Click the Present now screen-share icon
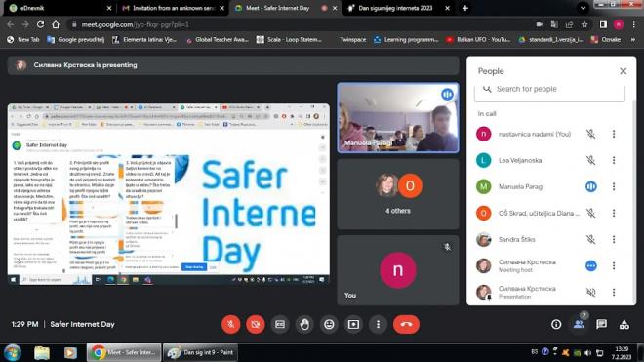 coord(353,324)
